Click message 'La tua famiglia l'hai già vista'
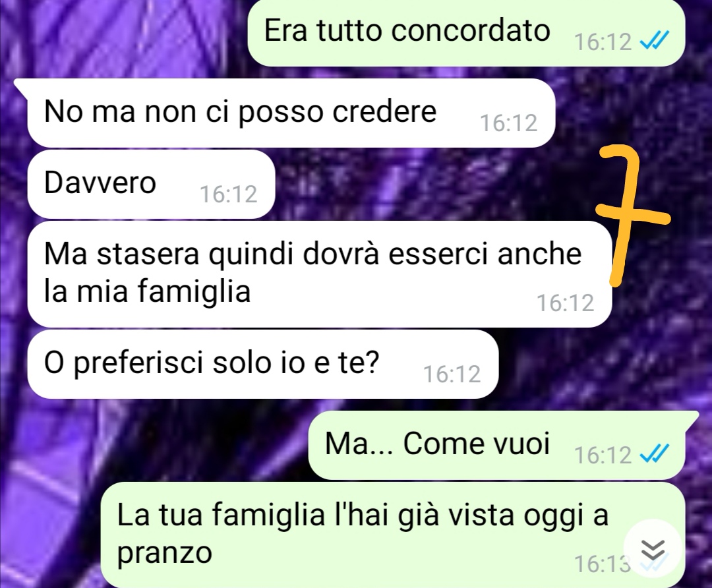Screen dimensions: 712x588 392,535
